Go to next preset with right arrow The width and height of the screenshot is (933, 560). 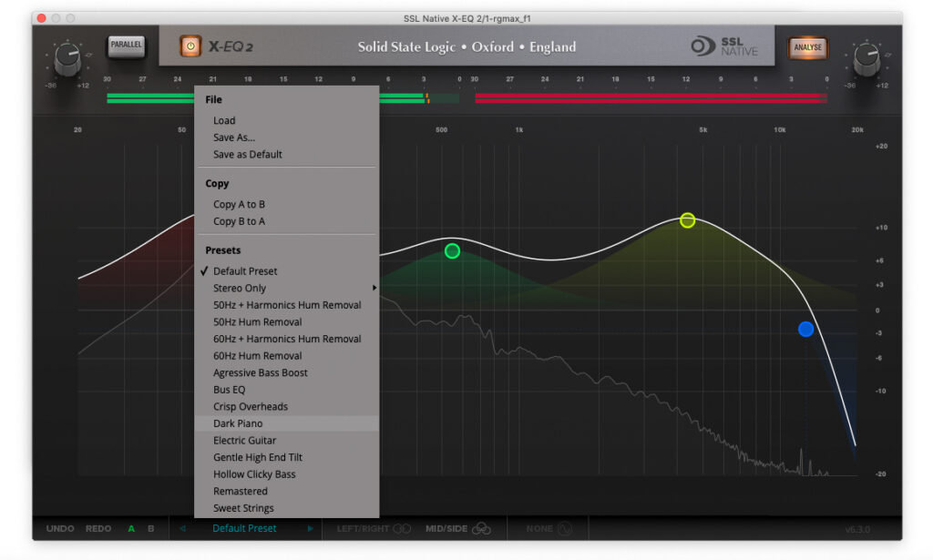(x=310, y=528)
